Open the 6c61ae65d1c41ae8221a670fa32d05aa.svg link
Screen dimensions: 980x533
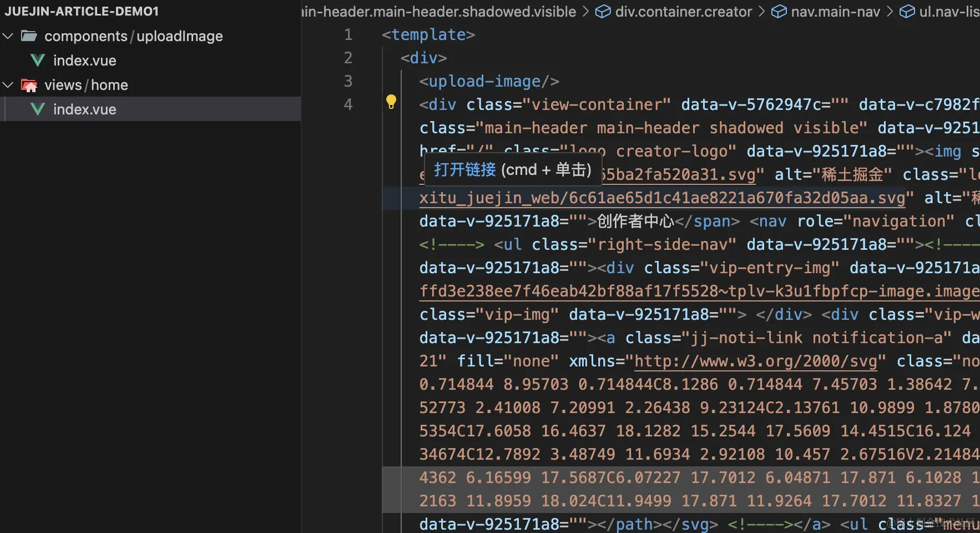pyautogui.click(x=662, y=198)
